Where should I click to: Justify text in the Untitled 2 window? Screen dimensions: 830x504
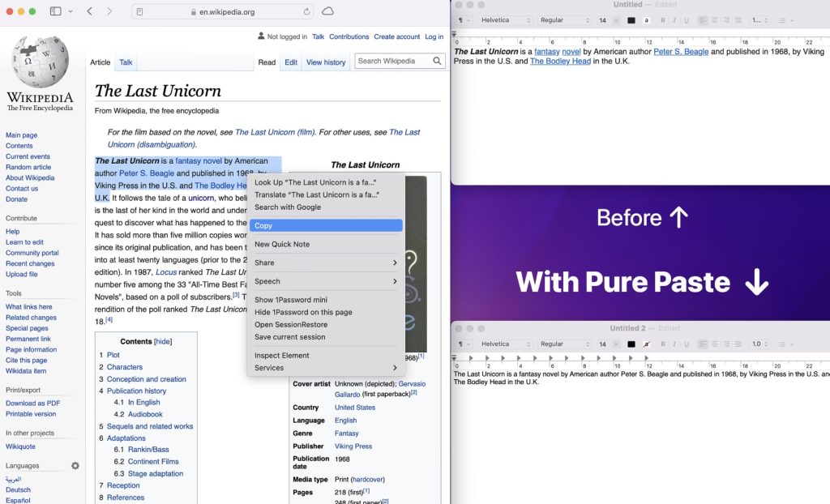click(738, 344)
